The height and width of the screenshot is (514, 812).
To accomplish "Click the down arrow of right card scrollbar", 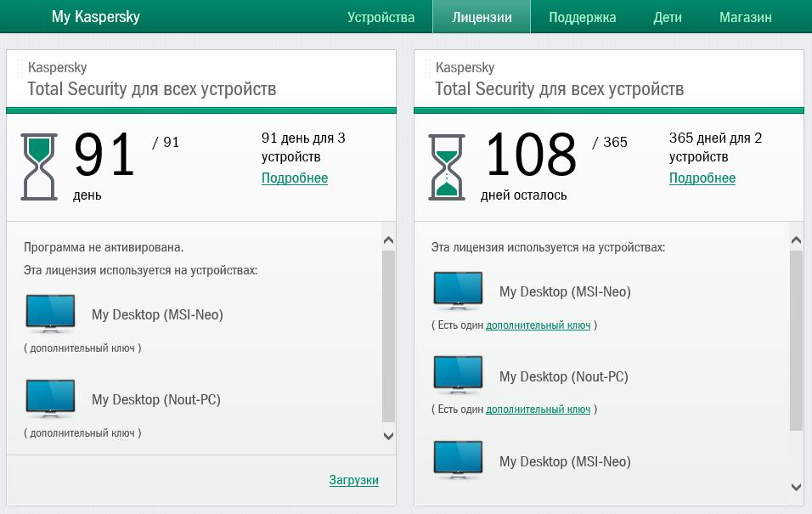I will click(797, 487).
